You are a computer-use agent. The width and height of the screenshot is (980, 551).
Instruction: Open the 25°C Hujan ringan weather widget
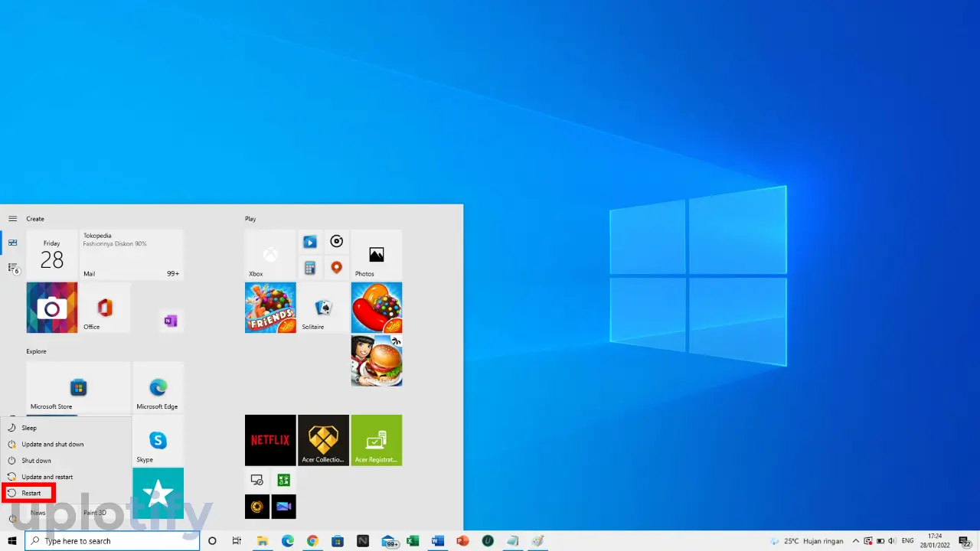coord(806,541)
